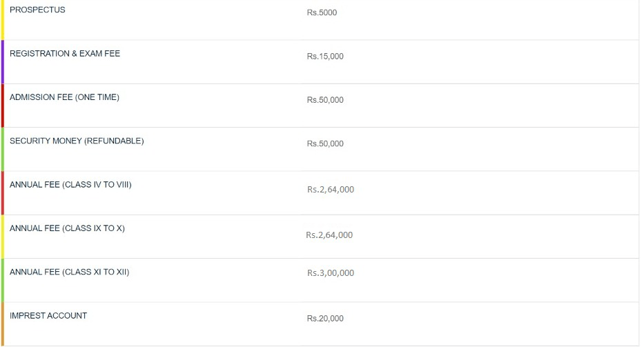Image resolution: width=644 pixels, height=347 pixels.
Task: Select the Rs.3,00,000 annual fee value
Action: [331, 272]
